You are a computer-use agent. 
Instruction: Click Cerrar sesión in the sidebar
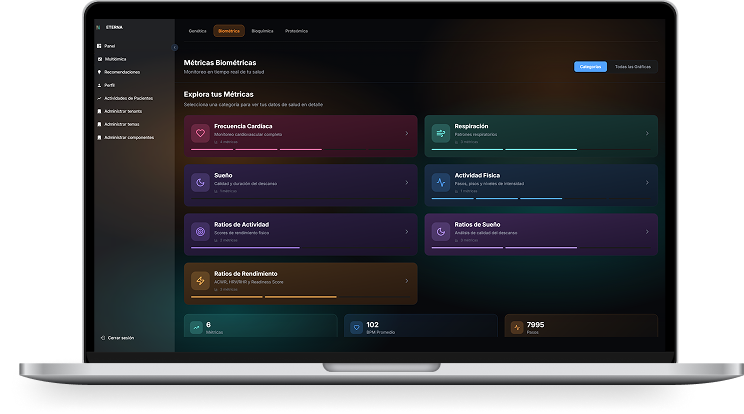tap(120, 338)
